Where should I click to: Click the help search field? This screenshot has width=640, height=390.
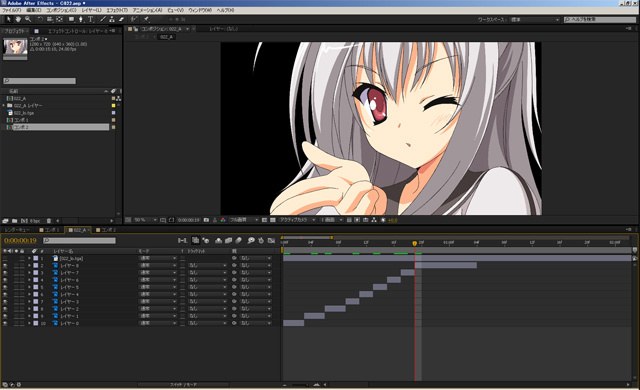(x=600, y=20)
